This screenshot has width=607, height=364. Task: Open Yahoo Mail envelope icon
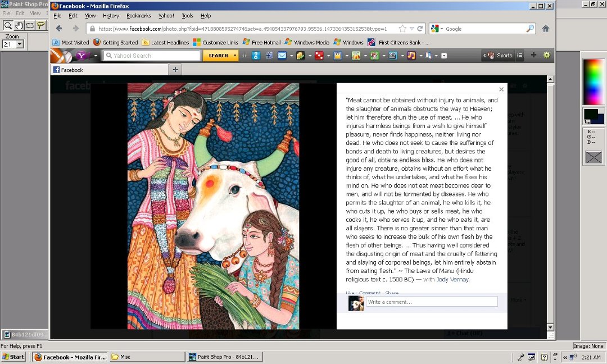pos(282,56)
